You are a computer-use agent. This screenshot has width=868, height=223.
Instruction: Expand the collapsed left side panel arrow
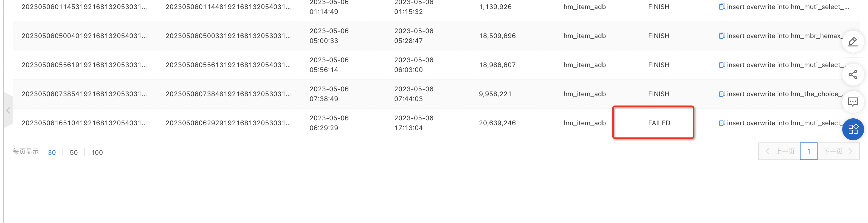point(8,110)
